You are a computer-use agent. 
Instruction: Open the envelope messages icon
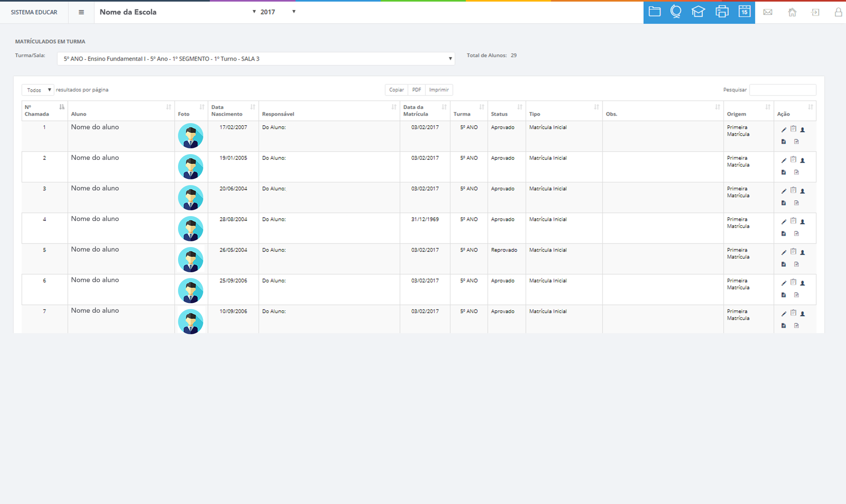point(768,12)
